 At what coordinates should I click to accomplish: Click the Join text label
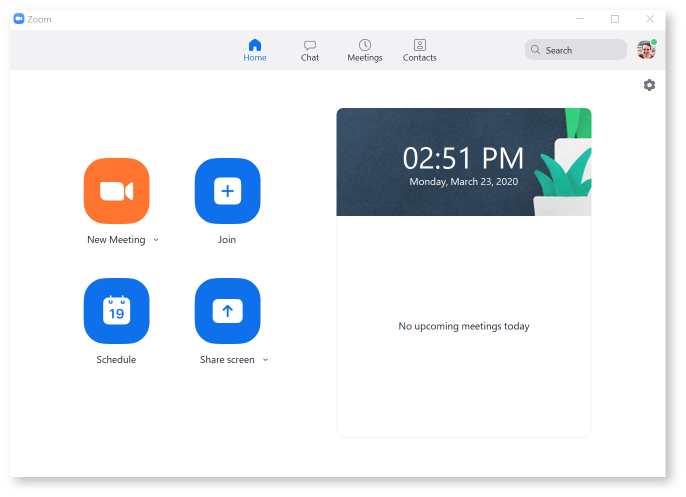pyautogui.click(x=227, y=240)
